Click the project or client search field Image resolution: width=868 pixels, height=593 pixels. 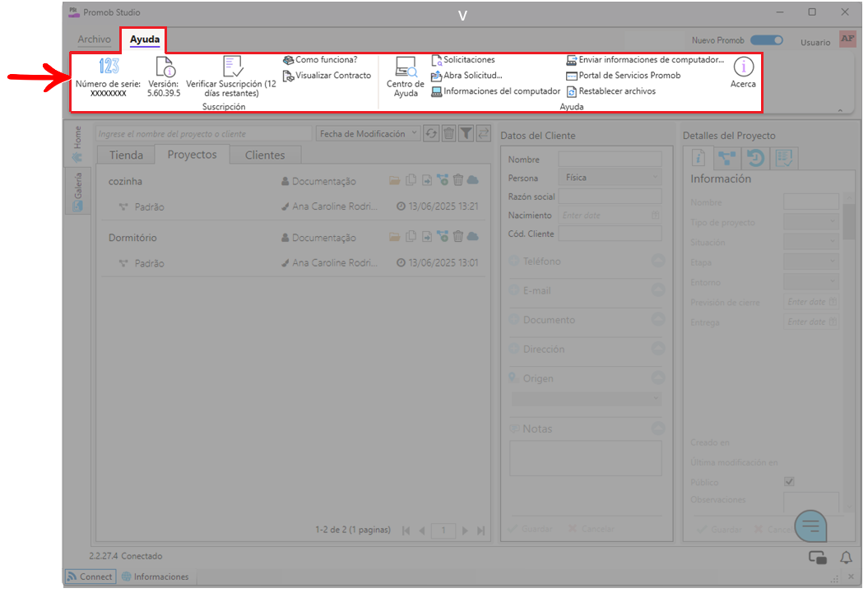pos(203,133)
